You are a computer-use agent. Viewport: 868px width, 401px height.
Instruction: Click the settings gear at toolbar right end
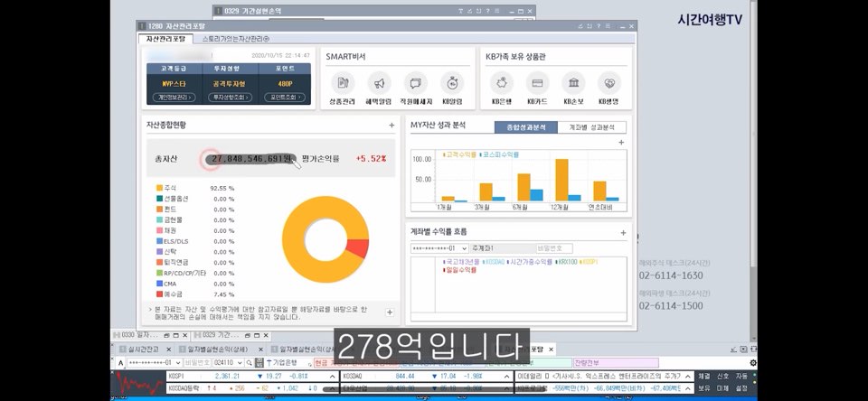click(x=753, y=363)
